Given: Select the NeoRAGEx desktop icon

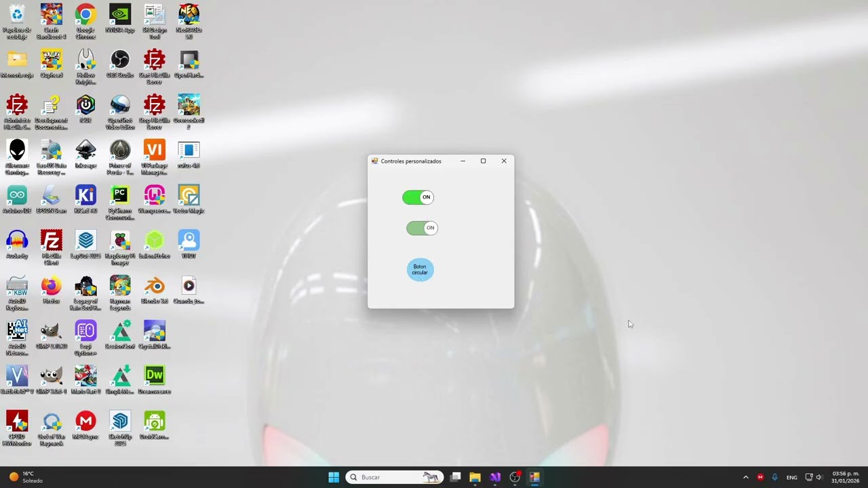Looking at the screenshot, I should tap(189, 22).
